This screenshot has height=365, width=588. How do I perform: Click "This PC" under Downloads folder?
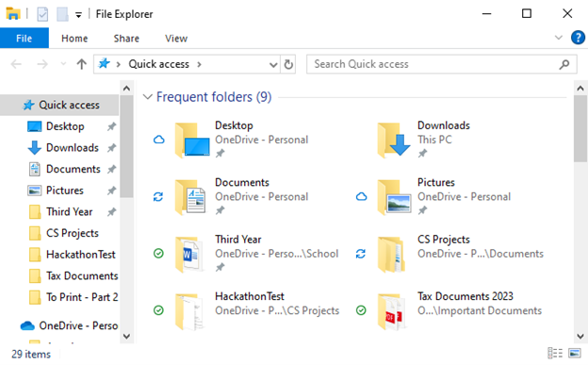pos(434,140)
